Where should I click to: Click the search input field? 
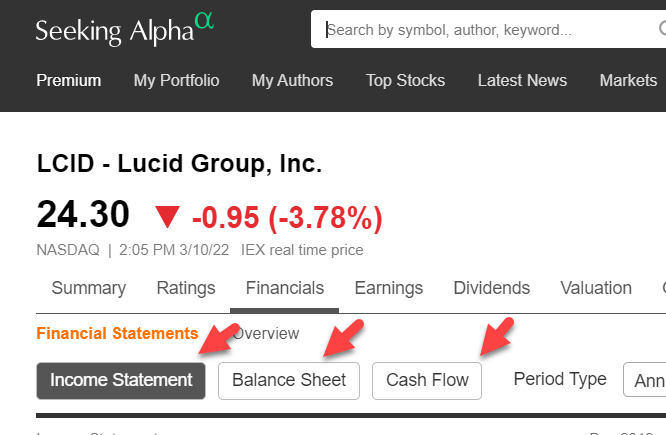coord(490,30)
